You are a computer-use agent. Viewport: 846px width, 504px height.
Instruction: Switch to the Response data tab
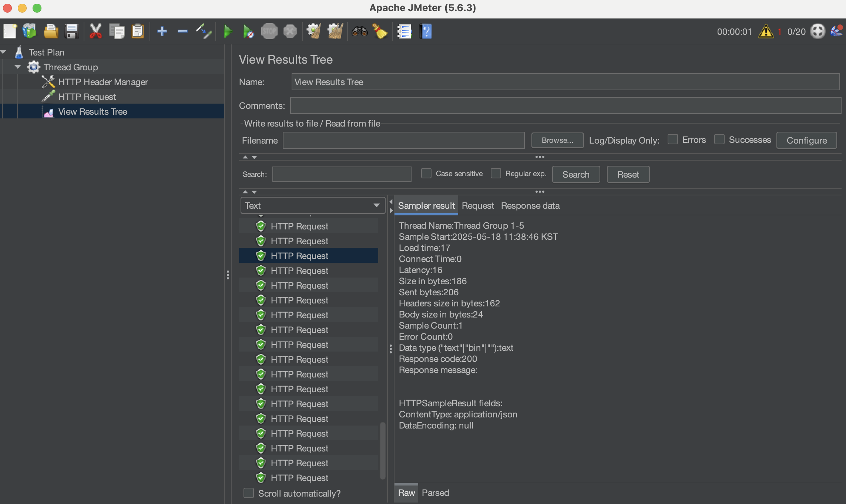[530, 206]
